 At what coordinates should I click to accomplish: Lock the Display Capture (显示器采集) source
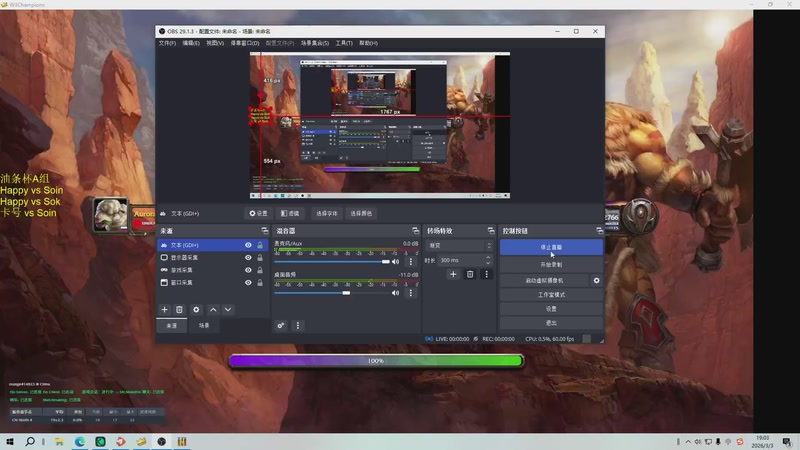[260, 258]
